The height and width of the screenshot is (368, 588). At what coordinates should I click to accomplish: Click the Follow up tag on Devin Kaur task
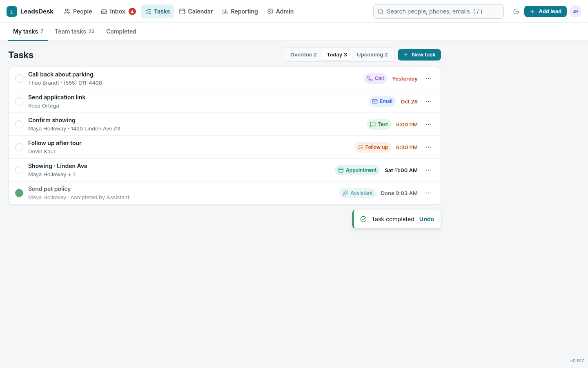(373, 147)
